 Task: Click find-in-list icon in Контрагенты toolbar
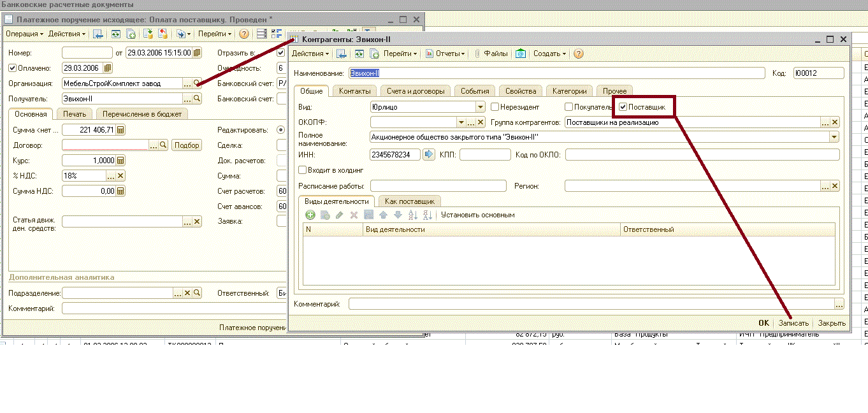pos(342,54)
